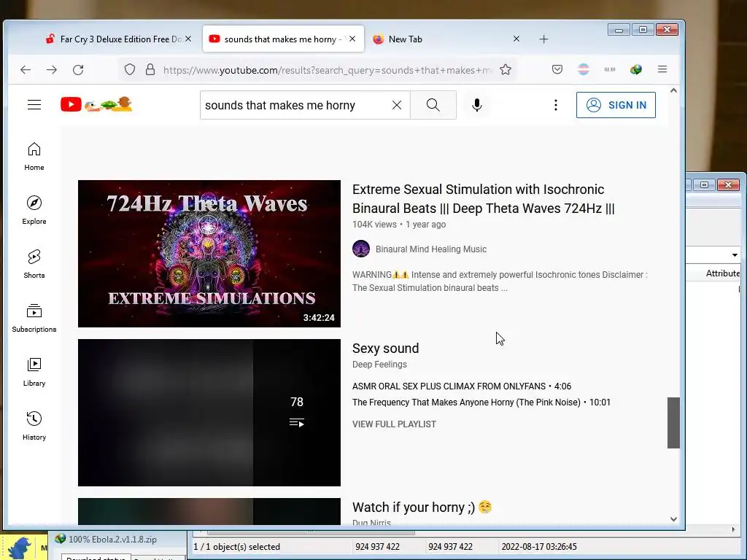
Task: Click the download manager extension toolbar icon
Action: click(x=636, y=69)
